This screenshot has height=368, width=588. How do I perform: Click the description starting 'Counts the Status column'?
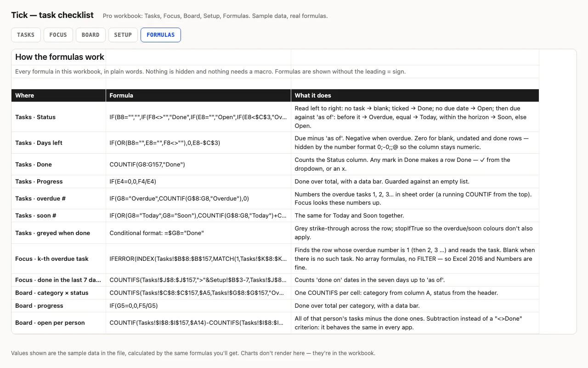[x=415, y=164]
